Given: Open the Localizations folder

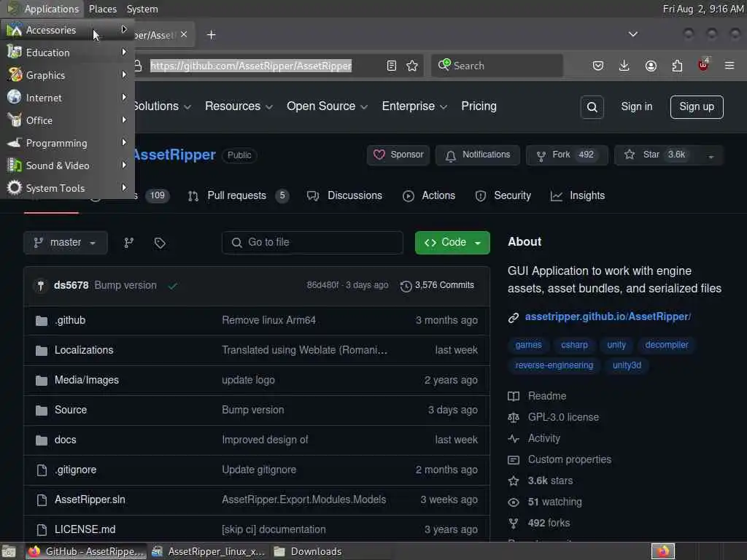Looking at the screenshot, I should pyautogui.click(x=84, y=350).
